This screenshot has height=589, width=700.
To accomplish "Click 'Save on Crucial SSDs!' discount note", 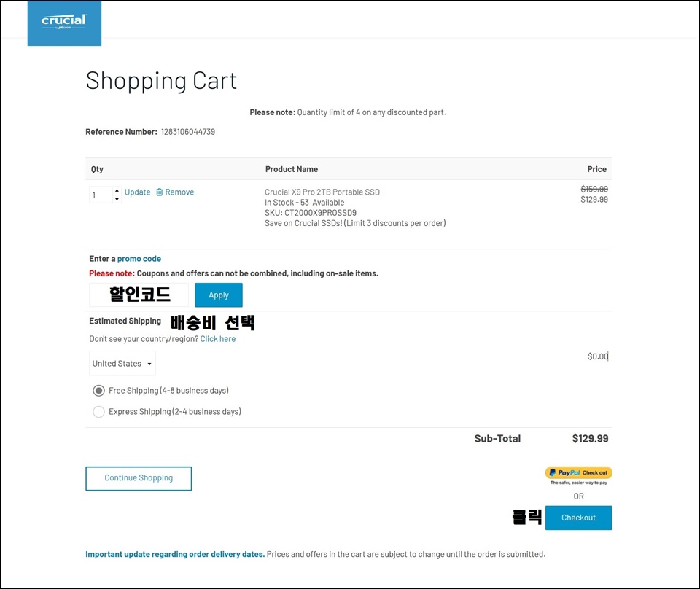I will (x=355, y=223).
